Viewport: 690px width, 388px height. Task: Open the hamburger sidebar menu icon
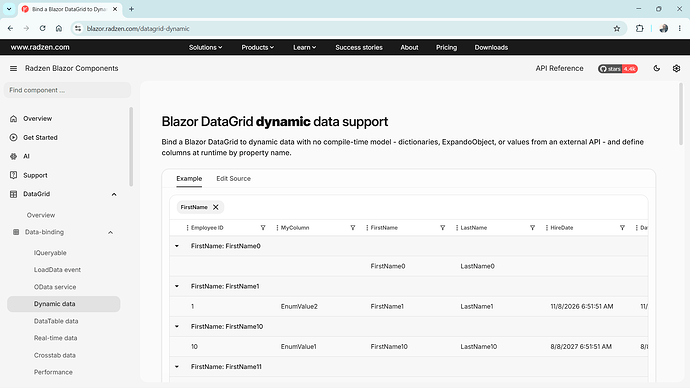(x=13, y=69)
